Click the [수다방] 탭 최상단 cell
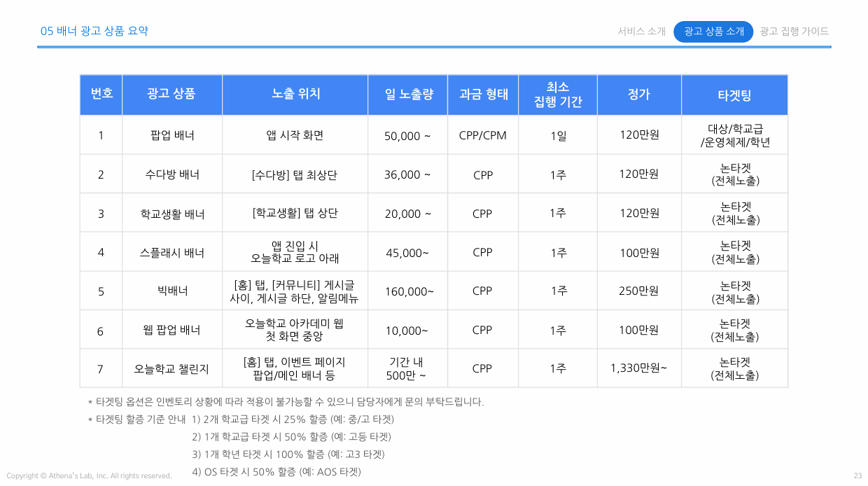Screen dimensions: 868x486 point(295,174)
